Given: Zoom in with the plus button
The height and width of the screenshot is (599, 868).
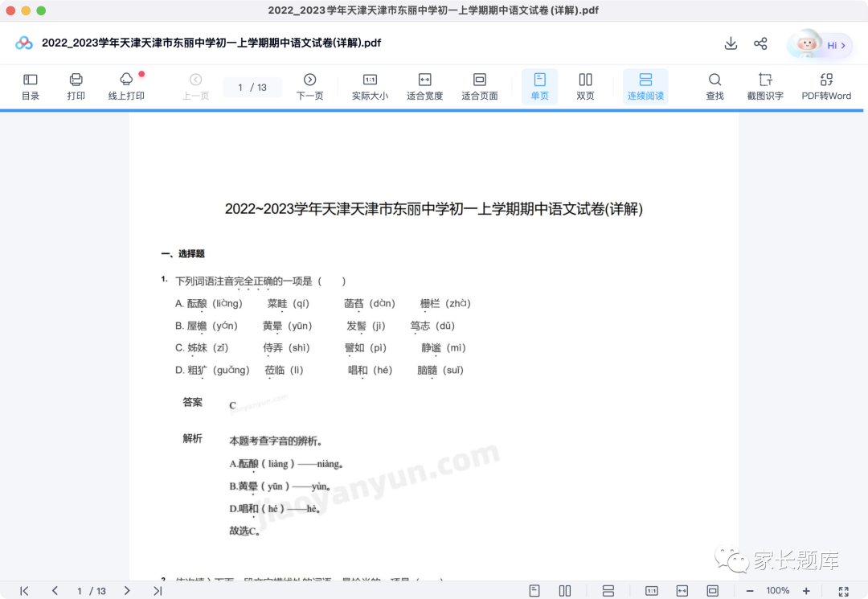Looking at the screenshot, I should (806, 591).
